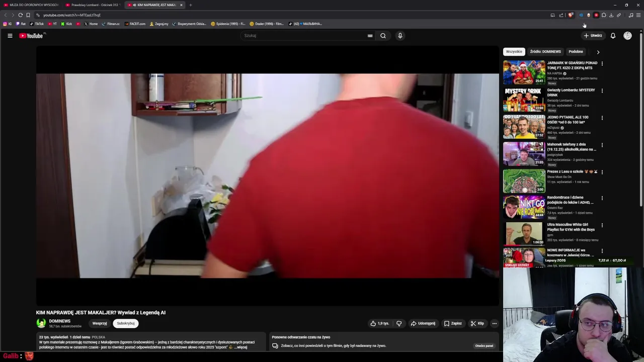Close the KIM NAPRAWDĘ JEST MAKALJER tab
This screenshot has width=644, height=362.
click(181, 5)
